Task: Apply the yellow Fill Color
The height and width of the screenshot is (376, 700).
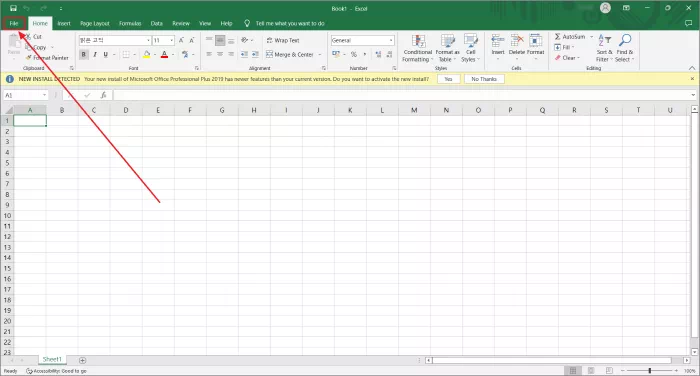Action: 146,54
